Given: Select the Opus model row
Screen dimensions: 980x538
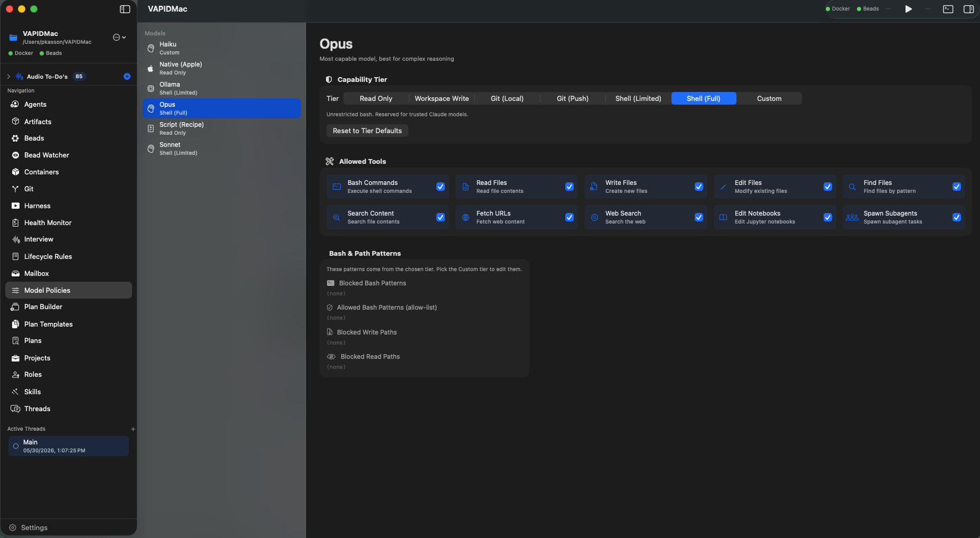Looking at the screenshot, I should tap(222, 108).
